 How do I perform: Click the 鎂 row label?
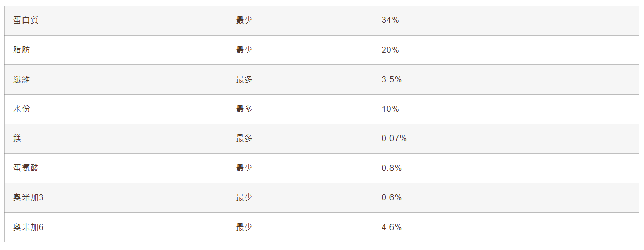[17, 139]
